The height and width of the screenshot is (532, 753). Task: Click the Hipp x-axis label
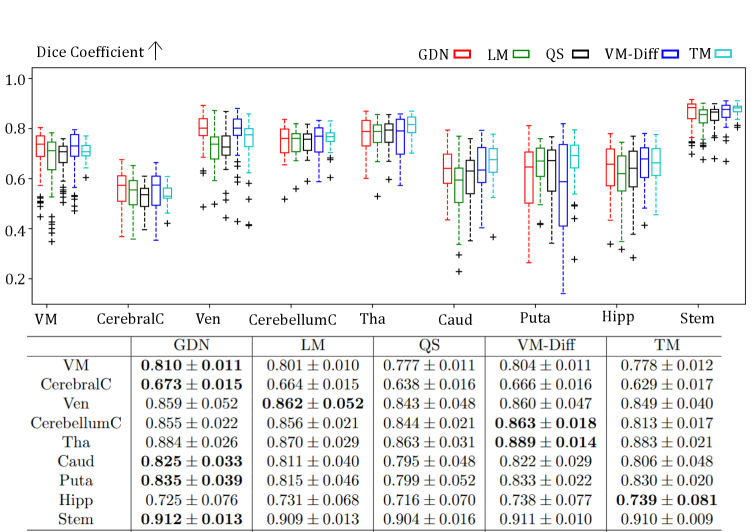pyautogui.click(x=618, y=317)
